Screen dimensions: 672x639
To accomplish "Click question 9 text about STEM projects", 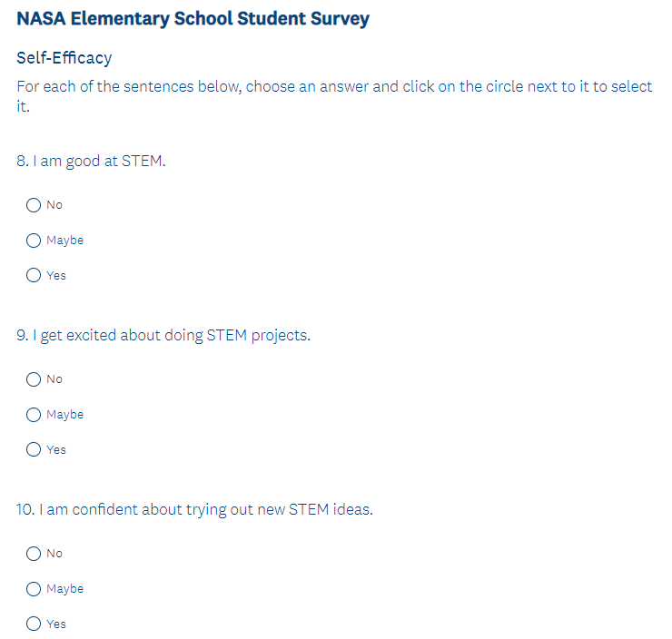I will click(x=163, y=336).
